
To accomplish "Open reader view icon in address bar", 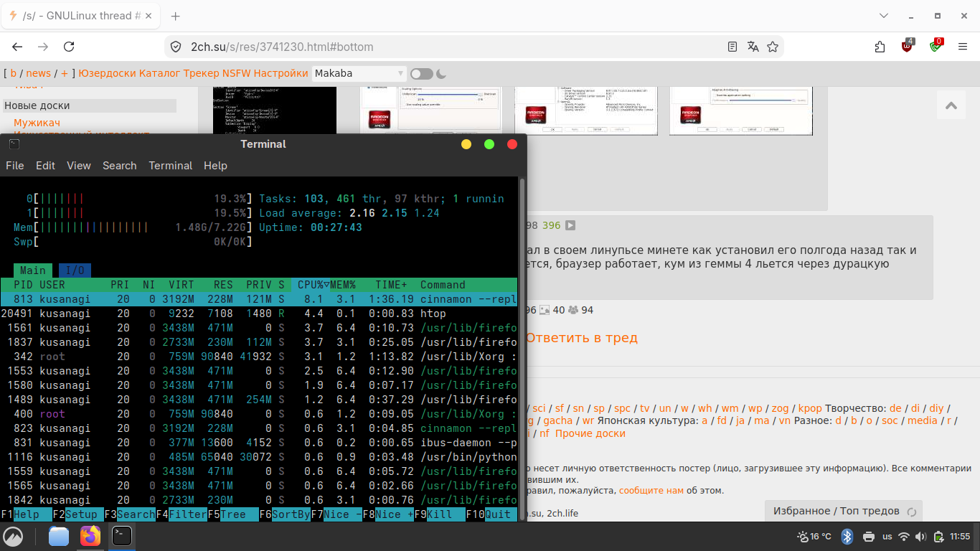I will [732, 47].
